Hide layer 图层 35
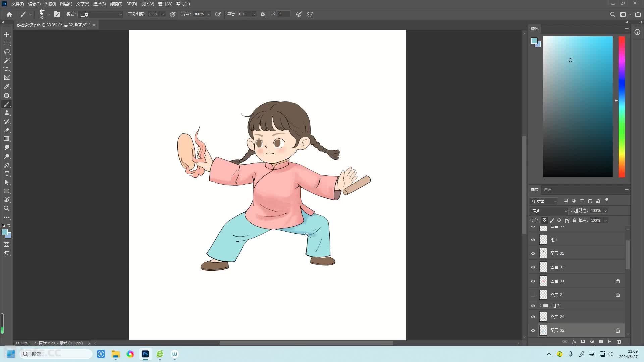 (x=533, y=253)
